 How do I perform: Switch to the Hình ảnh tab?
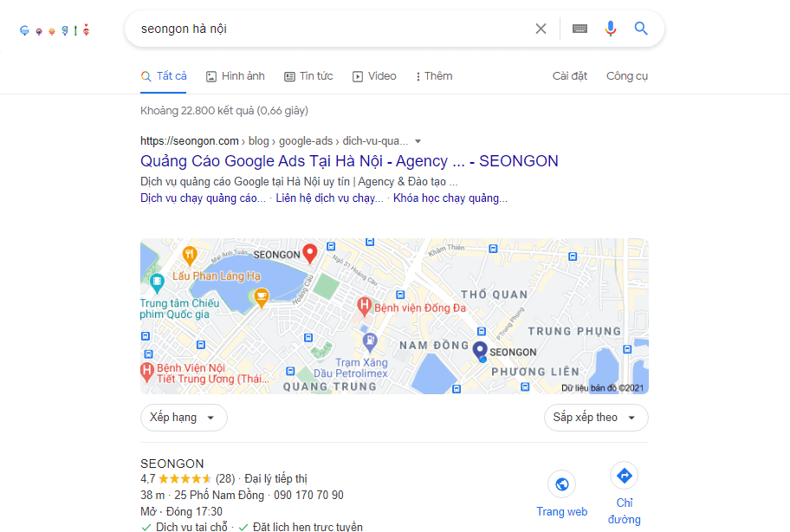(x=236, y=76)
